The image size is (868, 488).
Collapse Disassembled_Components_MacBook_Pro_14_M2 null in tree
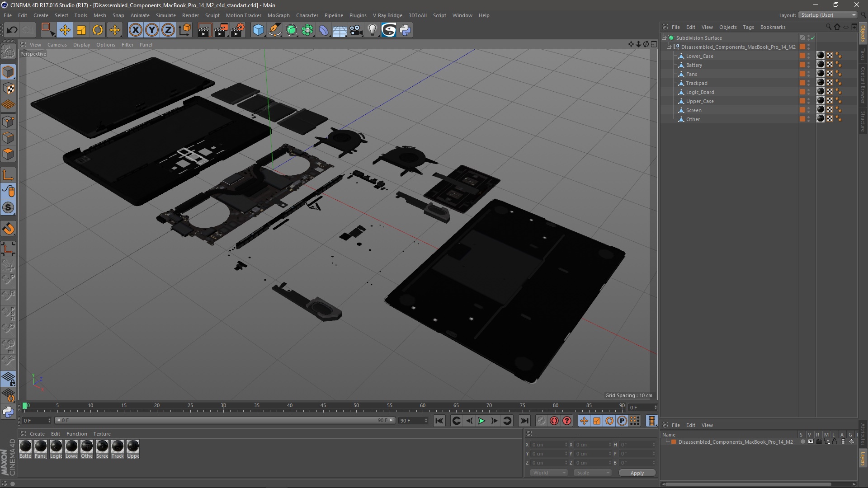coord(669,47)
